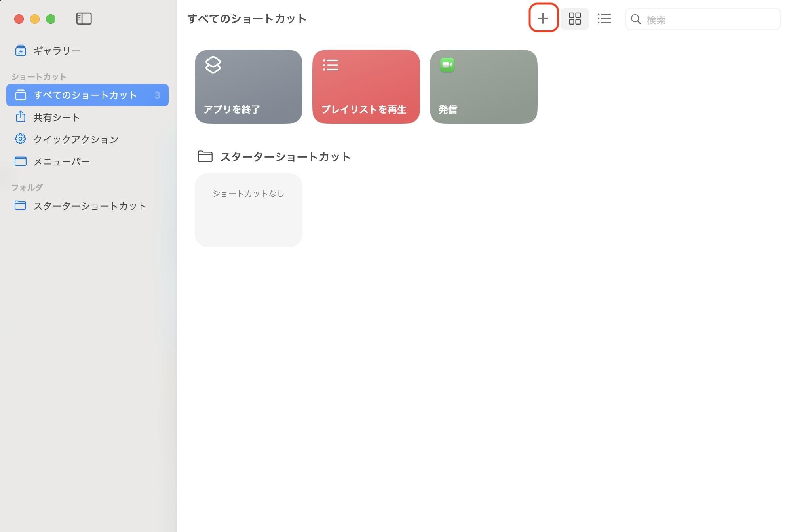This screenshot has height=532, width=787.
Task: Minimize the window with the yellow button
Action: click(35, 19)
